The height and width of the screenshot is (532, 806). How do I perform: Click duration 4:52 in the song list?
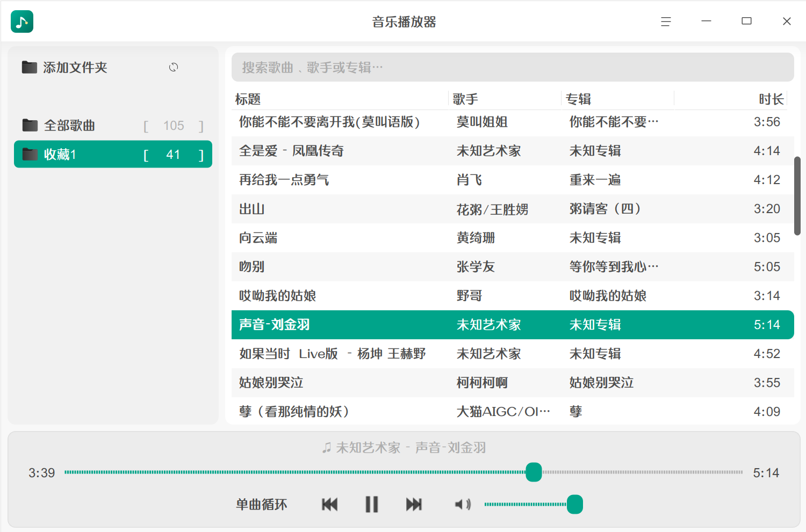click(767, 354)
